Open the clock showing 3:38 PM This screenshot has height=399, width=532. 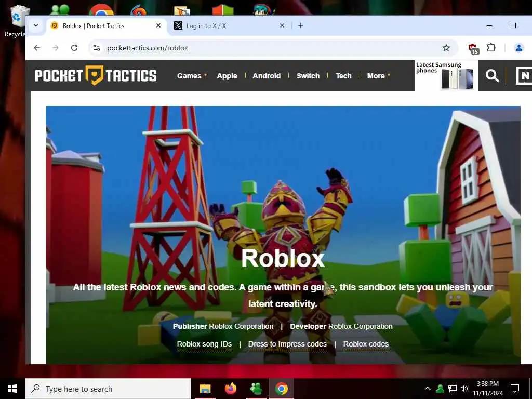488,389
